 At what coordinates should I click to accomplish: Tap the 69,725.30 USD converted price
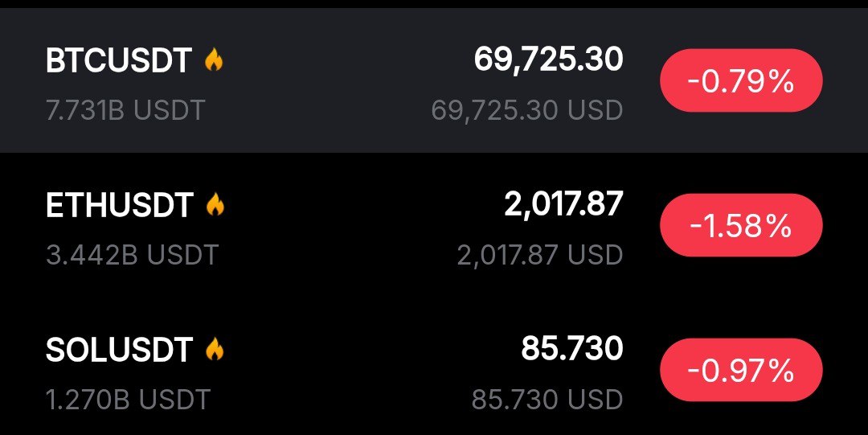pyautogui.click(x=526, y=110)
